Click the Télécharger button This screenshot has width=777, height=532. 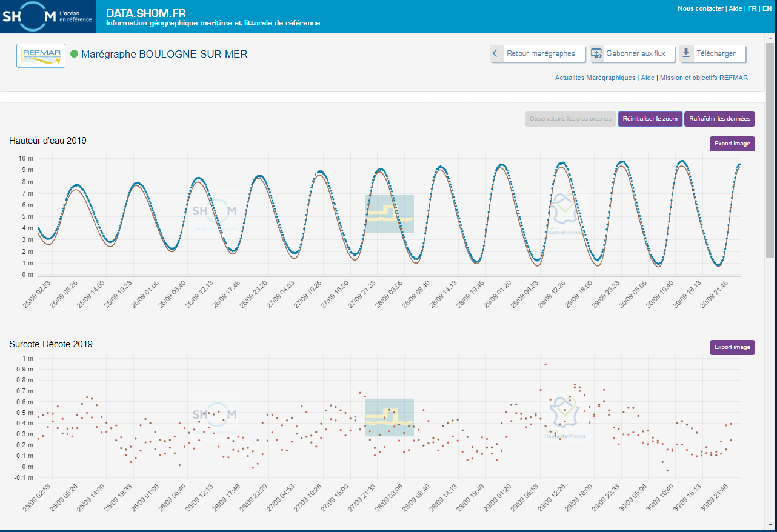pos(712,53)
